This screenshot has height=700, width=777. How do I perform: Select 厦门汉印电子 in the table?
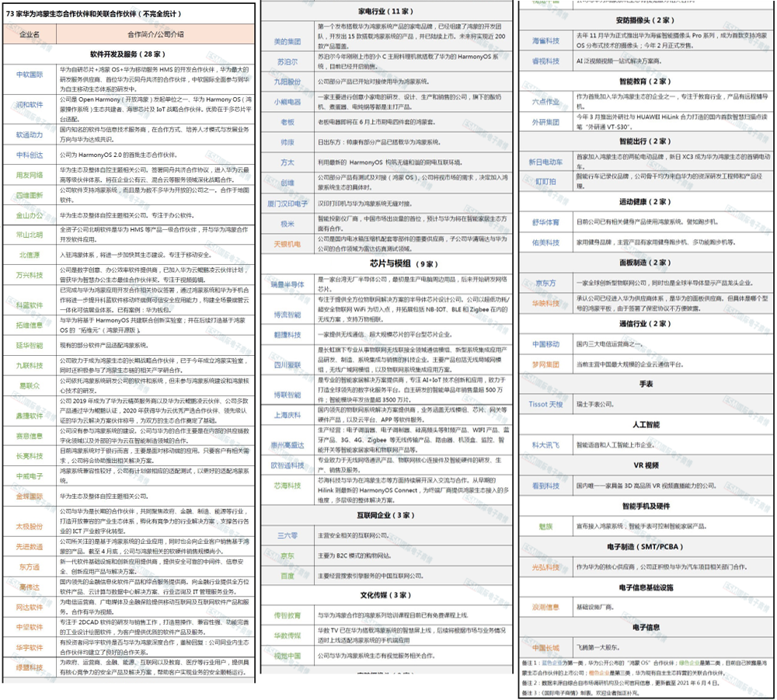coord(287,204)
